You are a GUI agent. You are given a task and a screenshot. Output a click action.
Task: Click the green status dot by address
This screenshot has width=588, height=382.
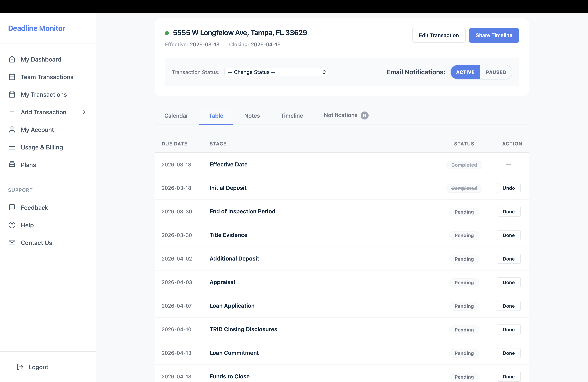pyautogui.click(x=167, y=33)
